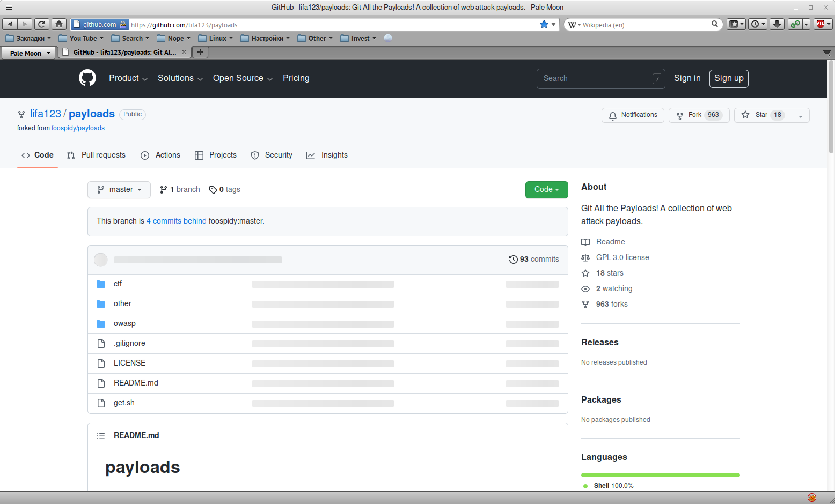The height and width of the screenshot is (504, 835).
Task: Go back with the browser Back arrow
Action: tap(10, 24)
